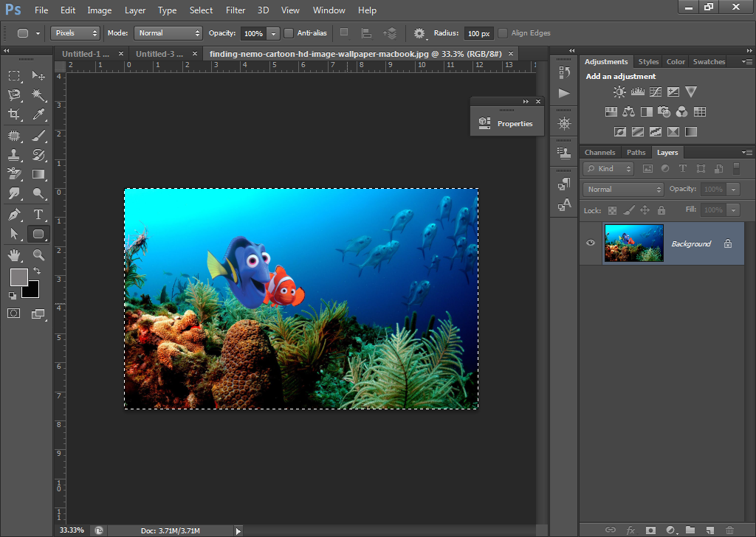Open the blend mode dropdown in Layers panel

pyautogui.click(x=622, y=189)
